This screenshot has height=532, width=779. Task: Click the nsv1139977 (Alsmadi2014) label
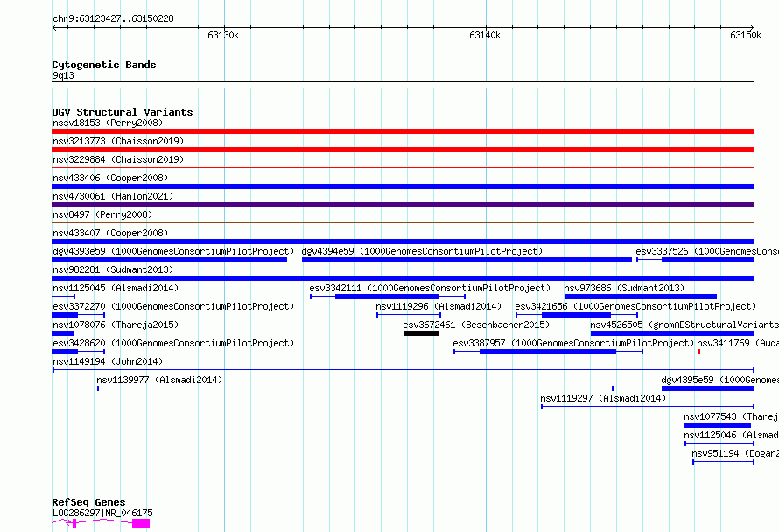click(x=159, y=380)
